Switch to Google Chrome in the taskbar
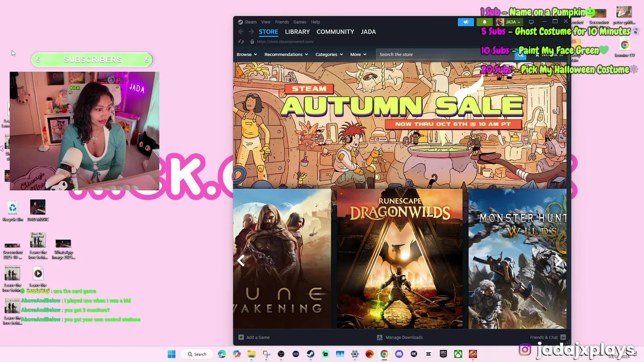This screenshot has height=362, width=644. pyautogui.click(x=384, y=354)
